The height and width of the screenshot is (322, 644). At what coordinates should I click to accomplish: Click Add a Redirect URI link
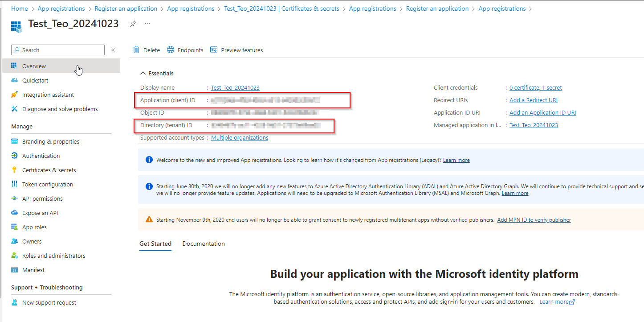(x=533, y=100)
